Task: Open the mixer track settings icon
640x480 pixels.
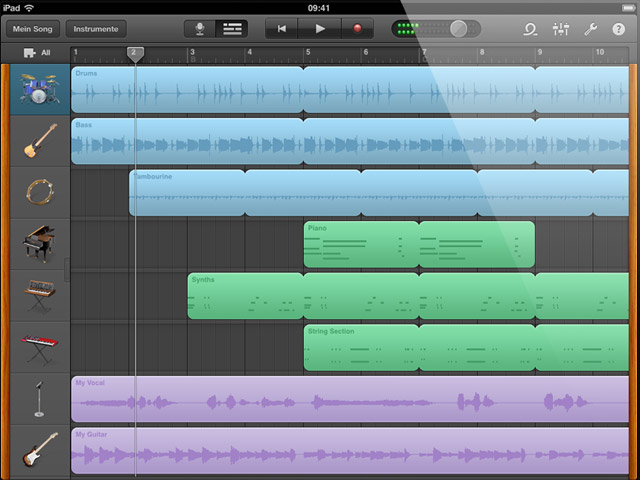Action: pos(561,29)
